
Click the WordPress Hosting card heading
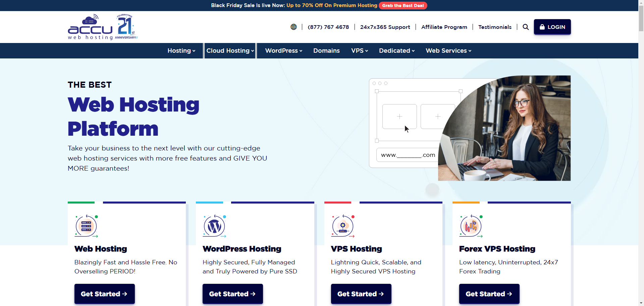coord(242,249)
